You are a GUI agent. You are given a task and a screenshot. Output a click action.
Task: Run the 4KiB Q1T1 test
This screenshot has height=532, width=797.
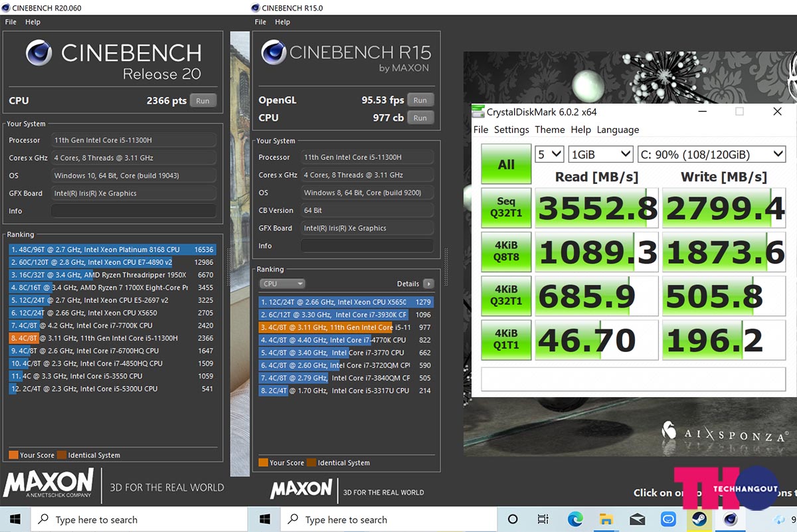506,339
